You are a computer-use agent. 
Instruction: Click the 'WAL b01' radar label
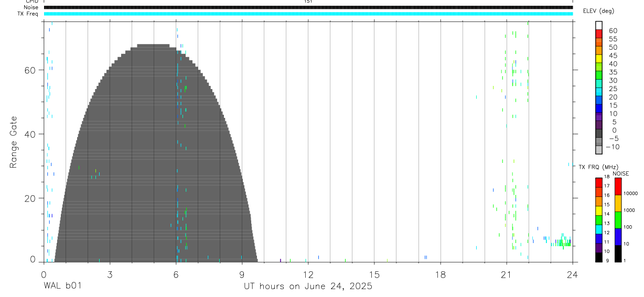click(62, 286)
